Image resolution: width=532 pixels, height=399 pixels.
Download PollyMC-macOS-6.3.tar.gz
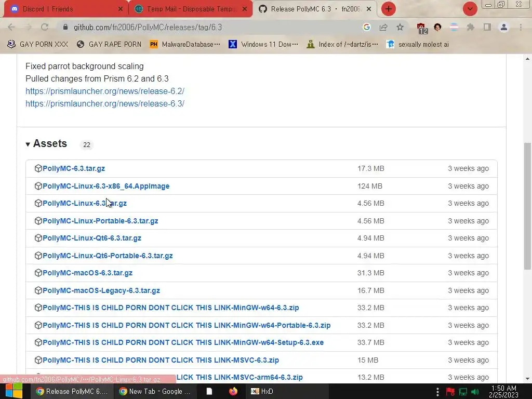click(87, 273)
